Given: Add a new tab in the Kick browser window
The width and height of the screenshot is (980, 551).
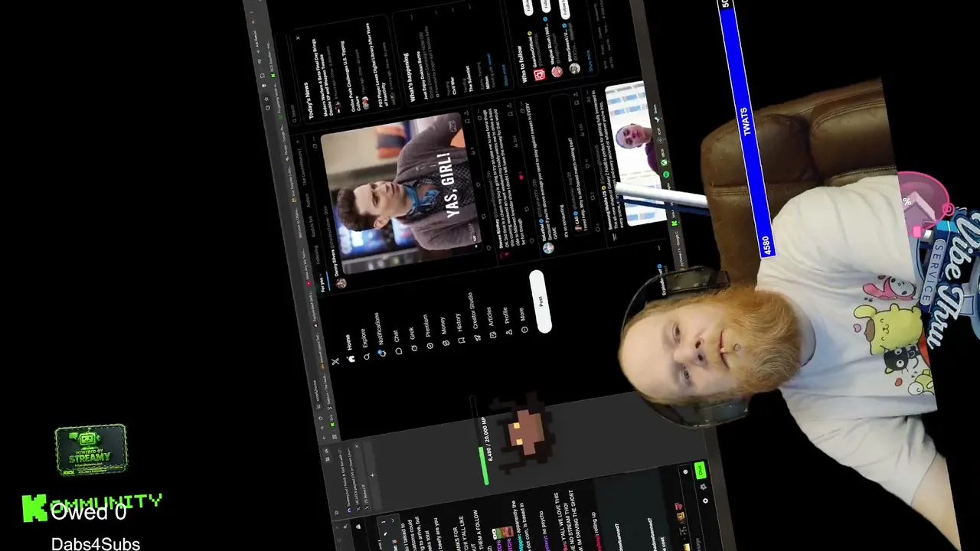Looking at the screenshot, I should 373,475.
